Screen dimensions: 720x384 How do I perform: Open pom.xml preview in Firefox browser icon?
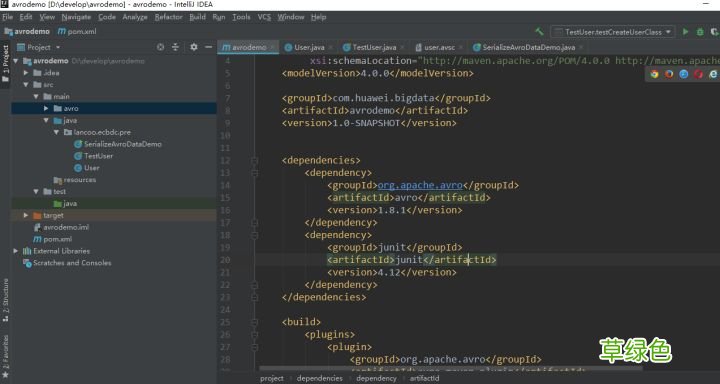tap(669, 74)
